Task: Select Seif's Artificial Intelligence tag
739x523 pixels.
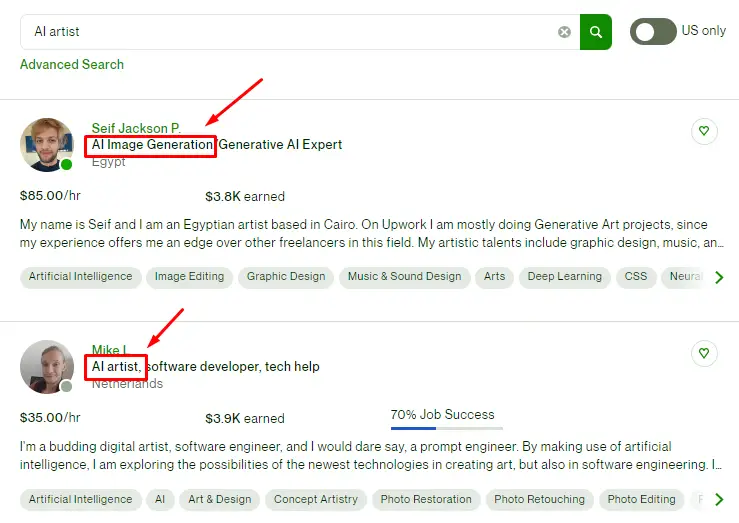Action: pyautogui.click(x=81, y=277)
